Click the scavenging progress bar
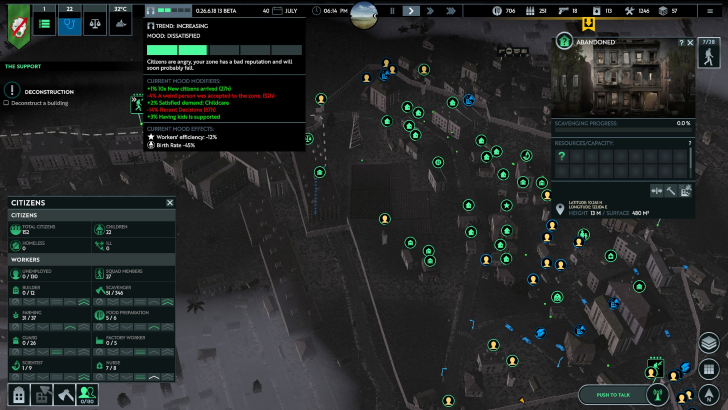Viewport: 728px width, 410px height. pyautogui.click(x=623, y=130)
